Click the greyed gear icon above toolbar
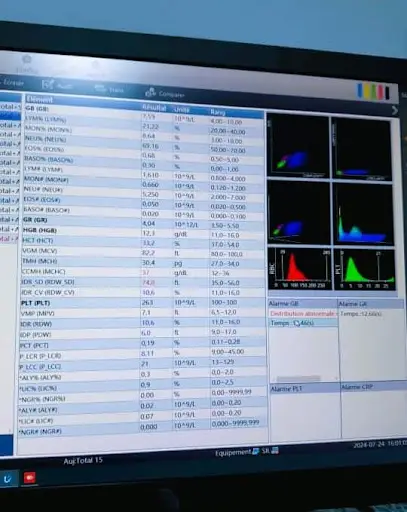This screenshot has height=512, width=407. [27, 60]
